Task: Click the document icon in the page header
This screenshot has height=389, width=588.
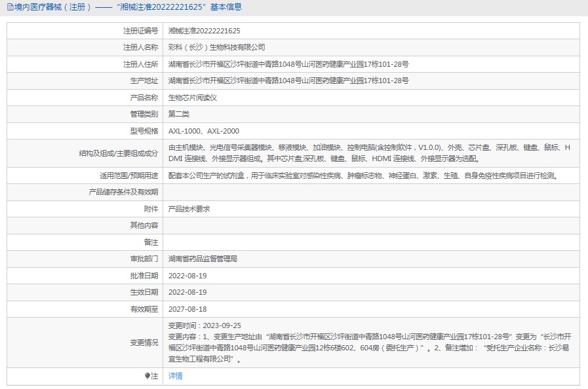Action: click(10, 7)
